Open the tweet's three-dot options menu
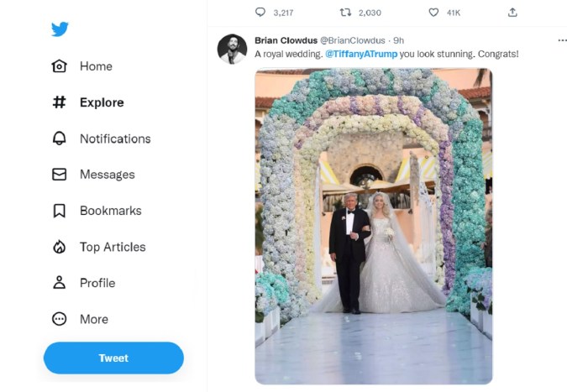Image resolution: width=567 pixels, height=392 pixels. coord(563,40)
